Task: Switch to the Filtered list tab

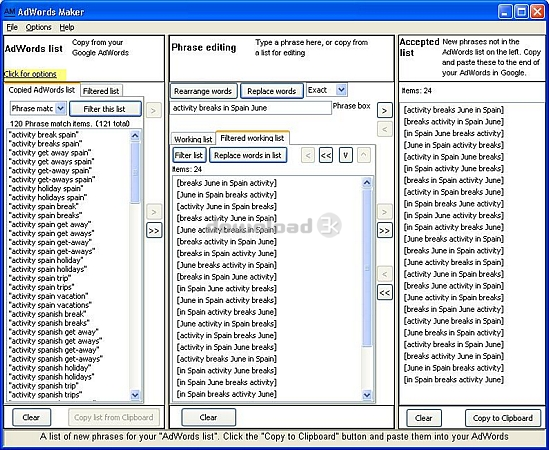Action: (x=101, y=91)
